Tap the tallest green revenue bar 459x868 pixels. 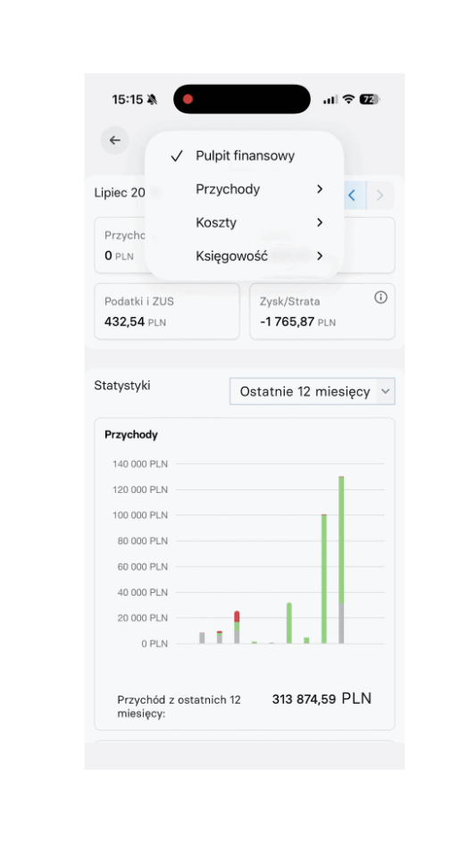[342, 539]
